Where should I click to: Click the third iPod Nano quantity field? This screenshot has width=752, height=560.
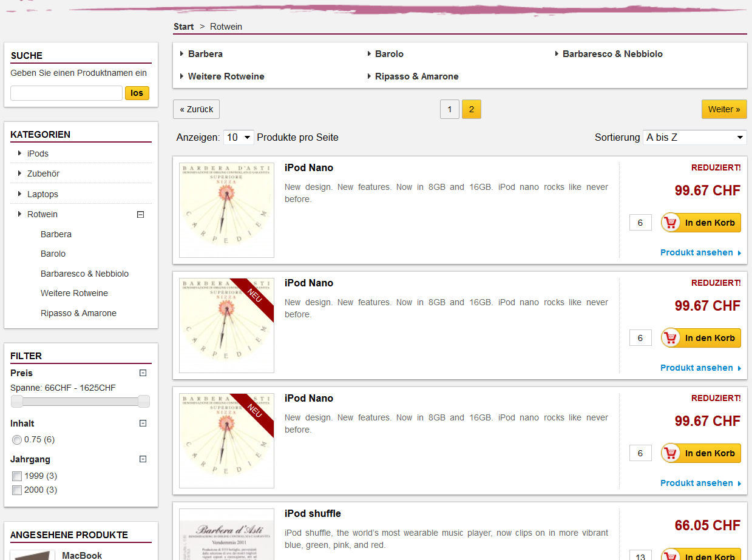click(640, 453)
